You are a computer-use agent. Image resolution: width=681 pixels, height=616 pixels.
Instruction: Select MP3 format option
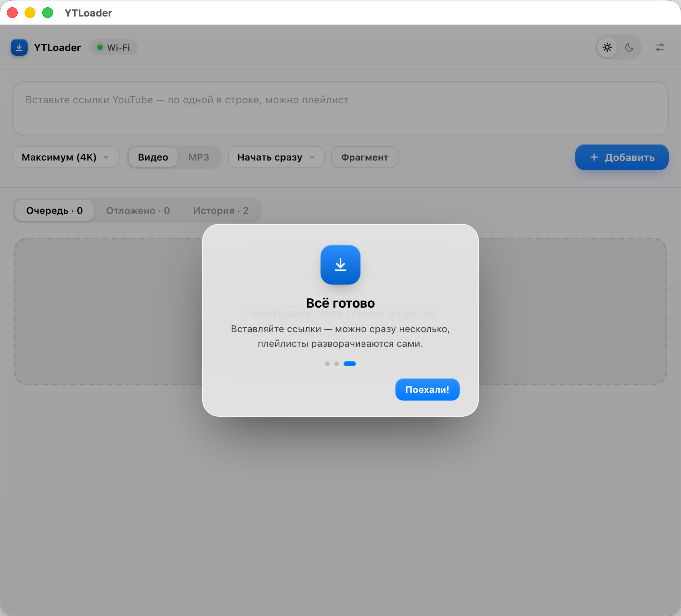click(x=199, y=157)
